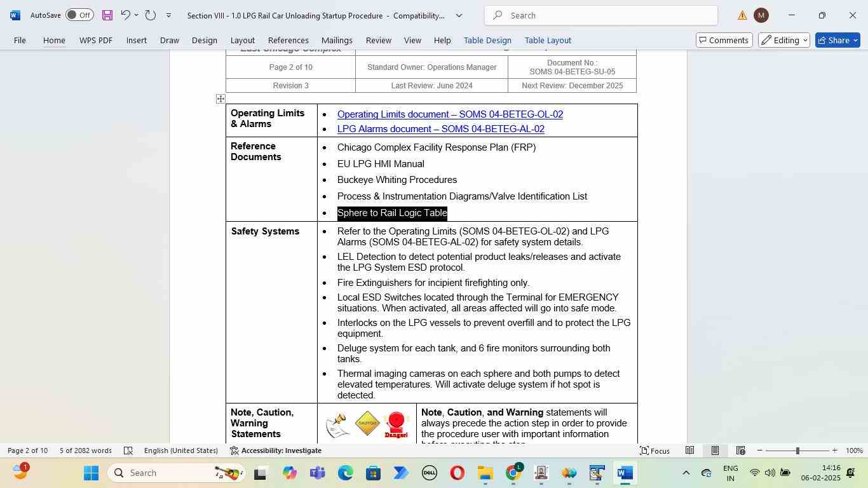Open the Layout tab

click(242, 40)
